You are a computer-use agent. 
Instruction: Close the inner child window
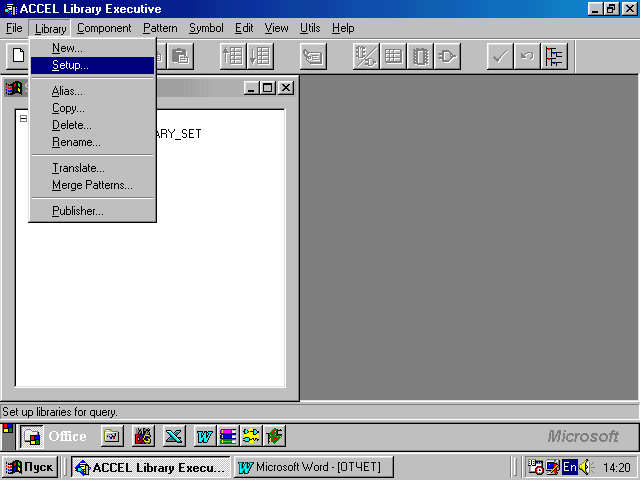pyautogui.click(x=286, y=88)
